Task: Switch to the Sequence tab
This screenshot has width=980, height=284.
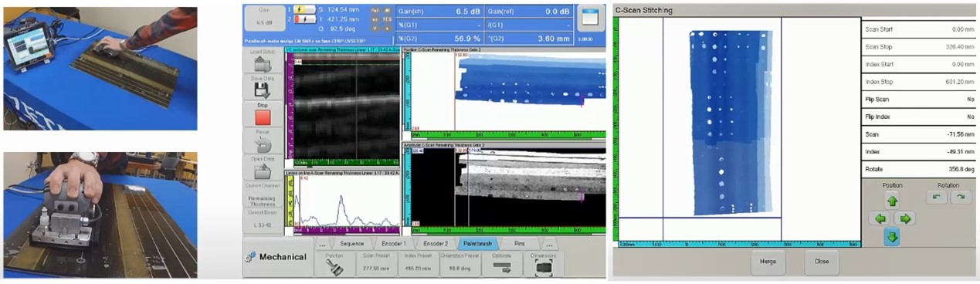Action: tap(353, 243)
